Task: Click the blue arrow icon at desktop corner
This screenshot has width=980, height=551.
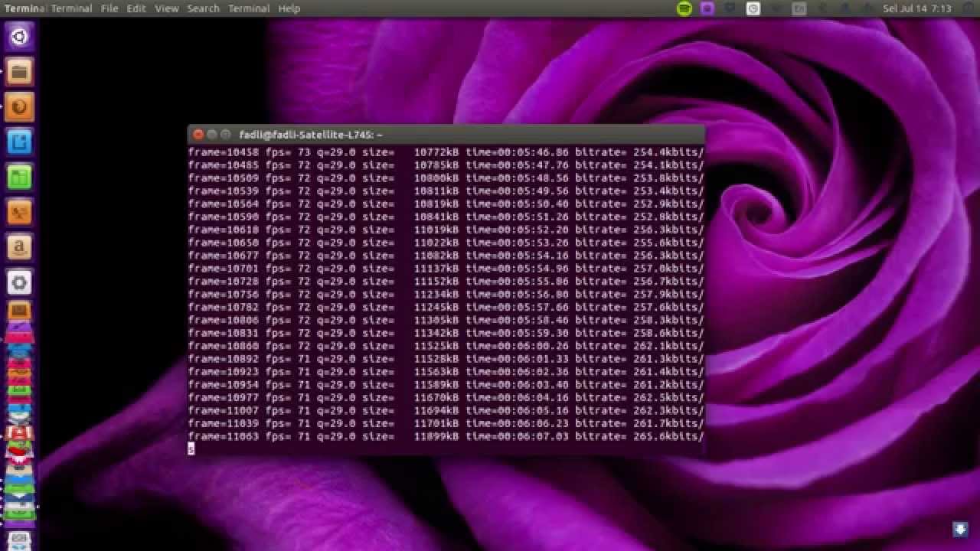Action: [960, 529]
